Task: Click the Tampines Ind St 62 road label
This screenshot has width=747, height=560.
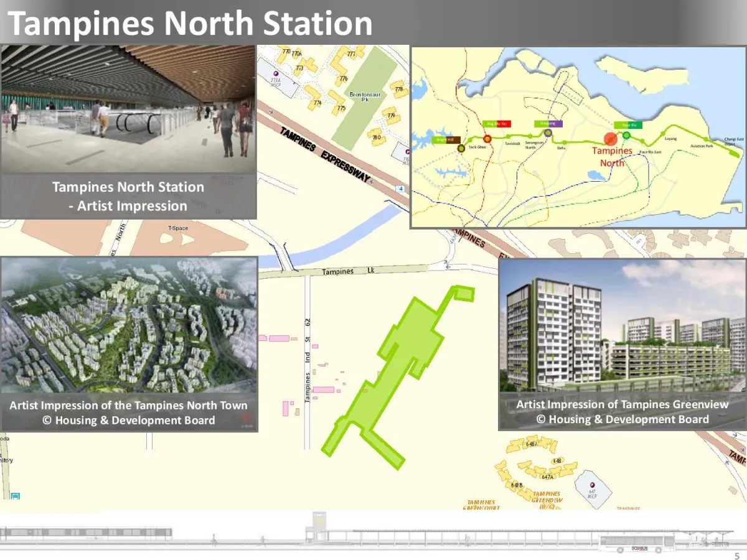Action: 308,360
